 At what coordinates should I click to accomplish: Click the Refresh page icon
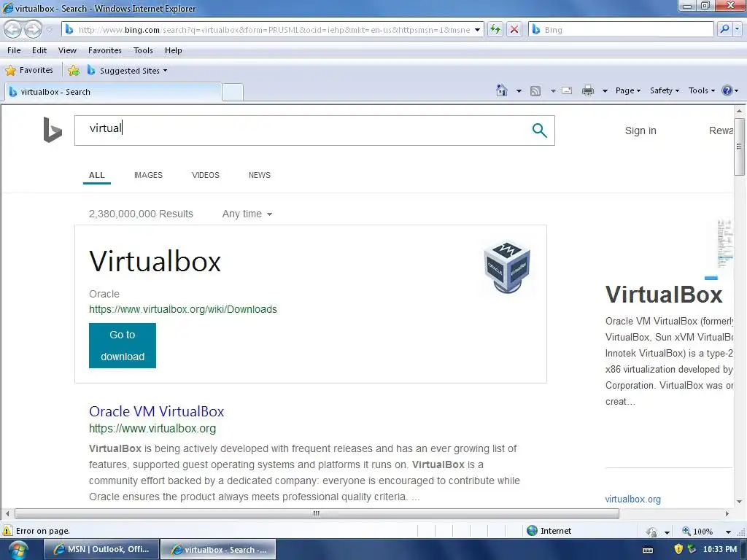point(495,29)
